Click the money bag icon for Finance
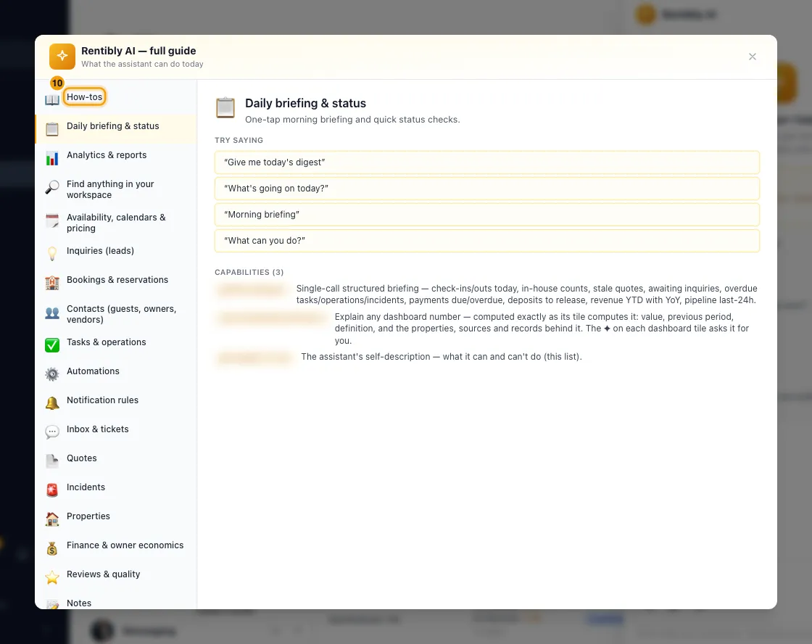The width and height of the screenshot is (812, 644). click(x=51, y=548)
